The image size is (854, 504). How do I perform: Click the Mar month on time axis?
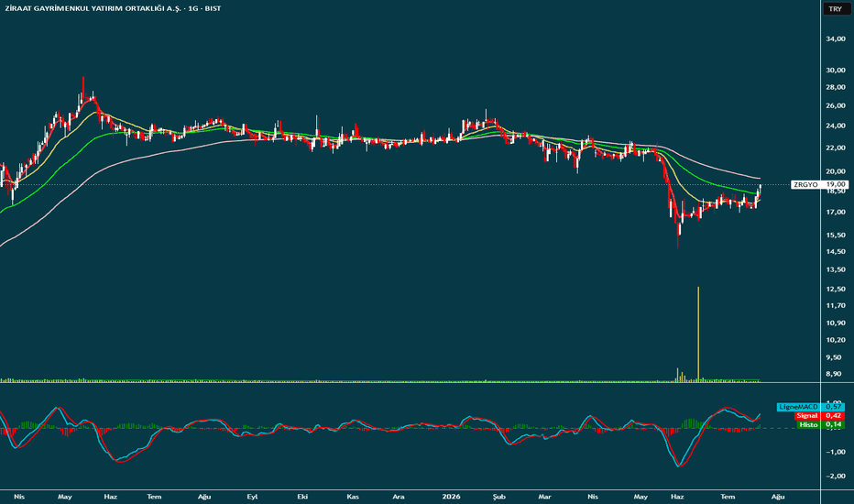click(x=544, y=497)
